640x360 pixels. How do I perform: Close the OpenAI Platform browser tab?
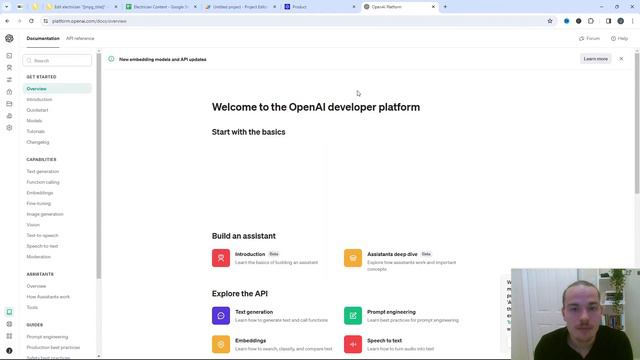(x=433, y=7)
